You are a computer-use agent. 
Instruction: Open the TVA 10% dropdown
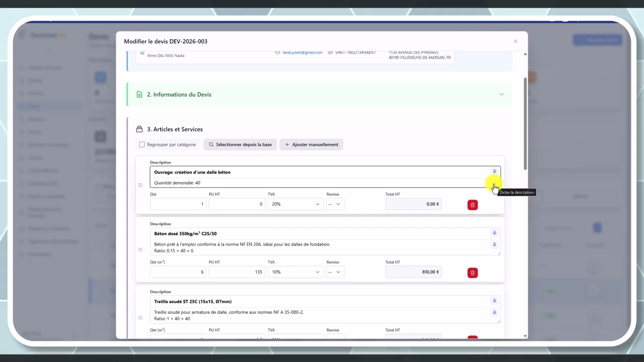coord(295,272)
